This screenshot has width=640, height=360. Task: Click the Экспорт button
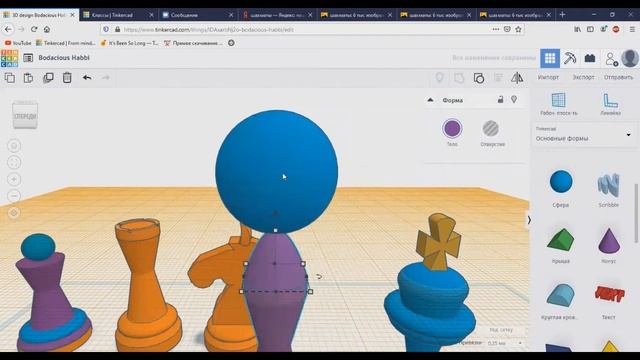point(583,77)
